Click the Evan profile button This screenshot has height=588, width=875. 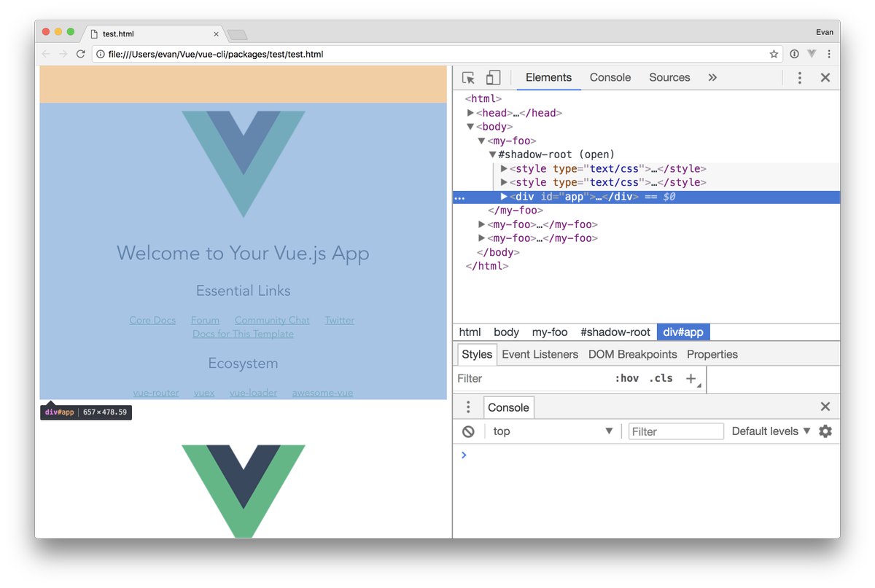point(825,32)
